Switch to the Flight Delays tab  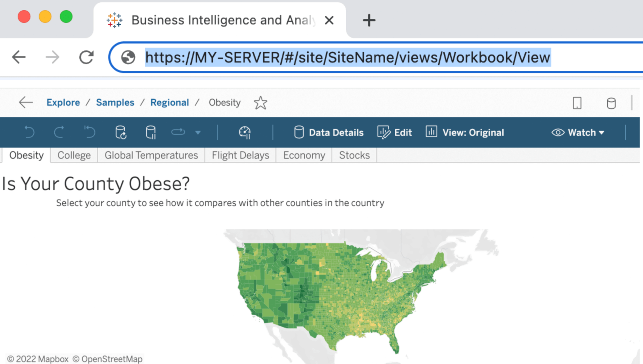(x=240, y=155)
